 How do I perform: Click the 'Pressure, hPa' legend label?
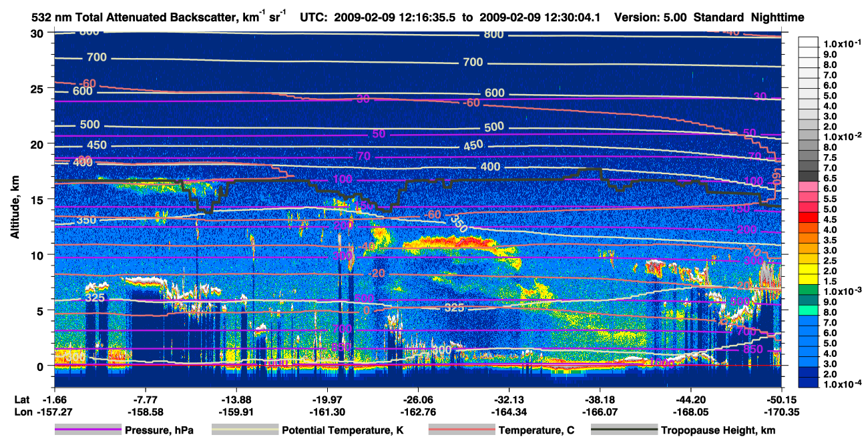tap(159, 430)
